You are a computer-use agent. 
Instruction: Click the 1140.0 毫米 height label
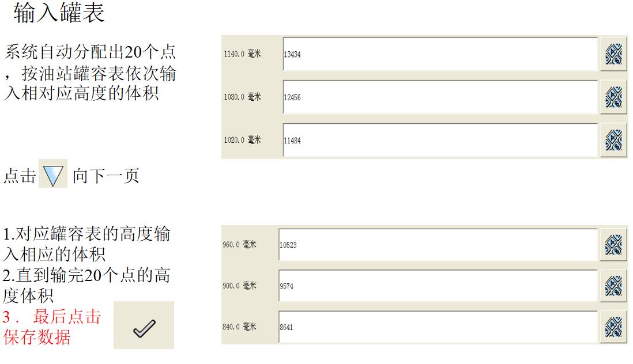coord(242,54)
